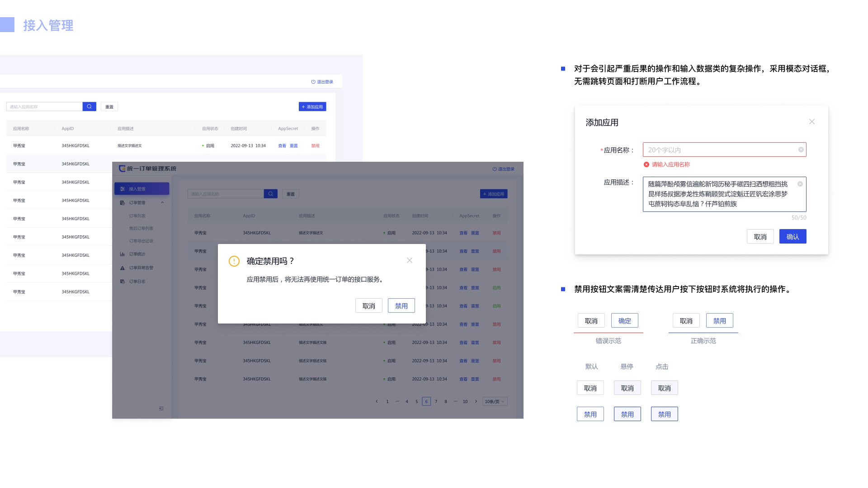Collapse the 订单管理 menu chevron
Screen dimensions: 868x488
(162, 203)
